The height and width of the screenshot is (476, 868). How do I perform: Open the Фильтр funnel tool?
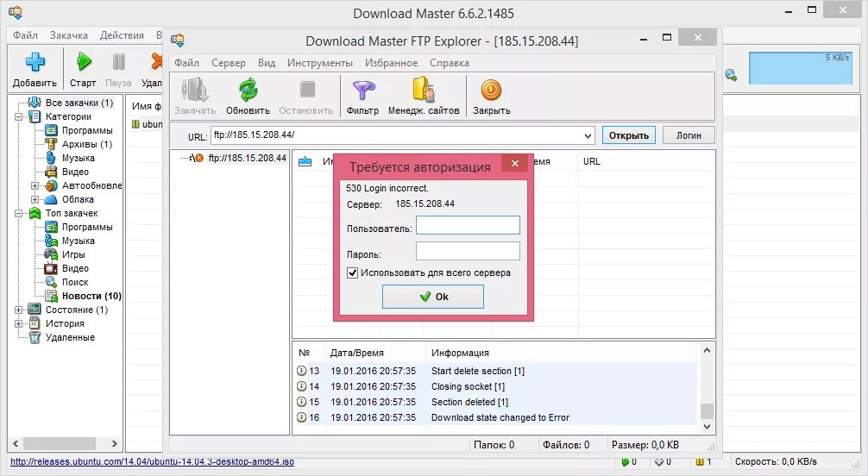(x=363, y=90)
